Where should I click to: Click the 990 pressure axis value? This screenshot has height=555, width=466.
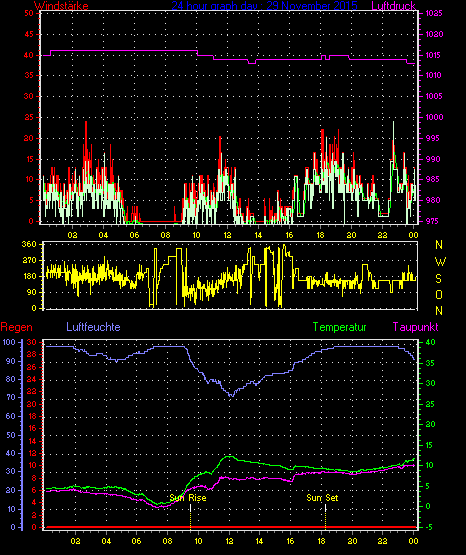433,159
